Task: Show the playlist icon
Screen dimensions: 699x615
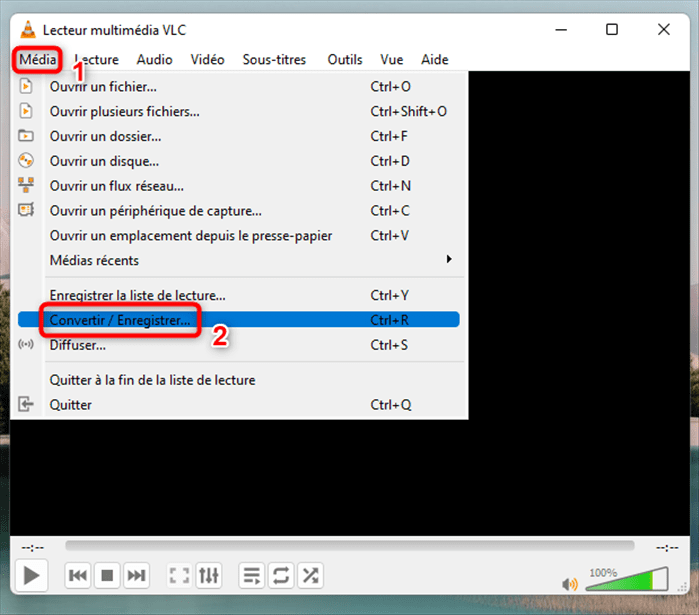Action: [252, 575]
